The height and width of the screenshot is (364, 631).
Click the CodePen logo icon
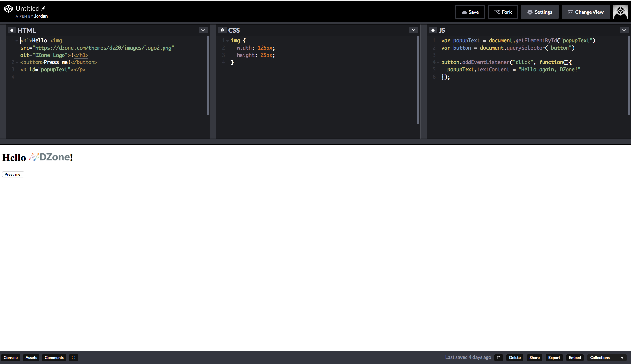coord(8,9)
